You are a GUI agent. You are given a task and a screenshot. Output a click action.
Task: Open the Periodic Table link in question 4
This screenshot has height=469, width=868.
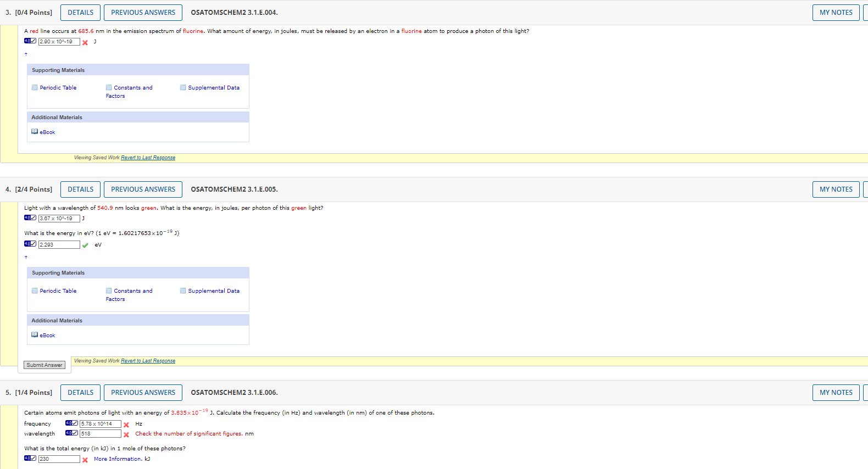[x=58, y=291]
